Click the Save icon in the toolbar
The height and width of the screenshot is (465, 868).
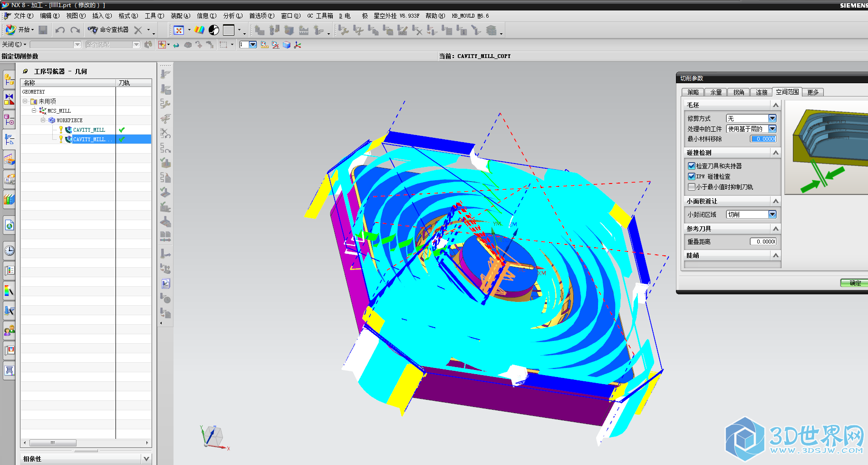(43, 30)
